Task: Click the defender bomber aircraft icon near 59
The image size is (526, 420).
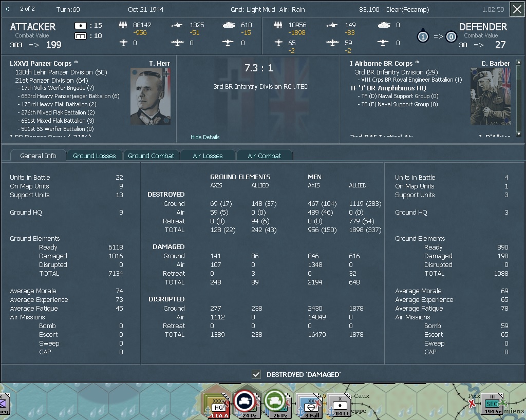Action: coord(332,43)
